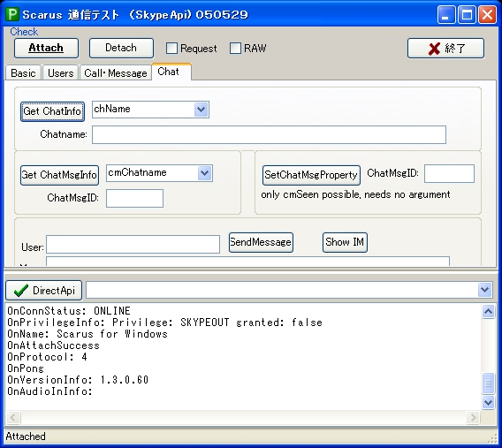Click the 終了 exit button
Viewport: 502px width, 448px height.
click(x=445, y=49)
